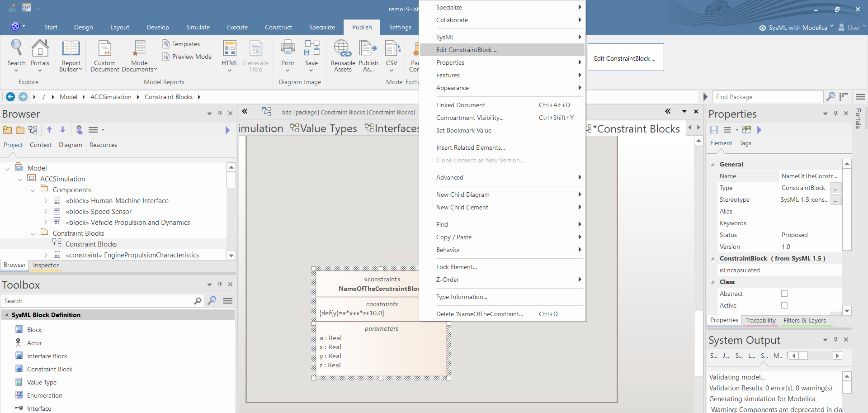Navigate back with the blue back arrow

(10, 97)
